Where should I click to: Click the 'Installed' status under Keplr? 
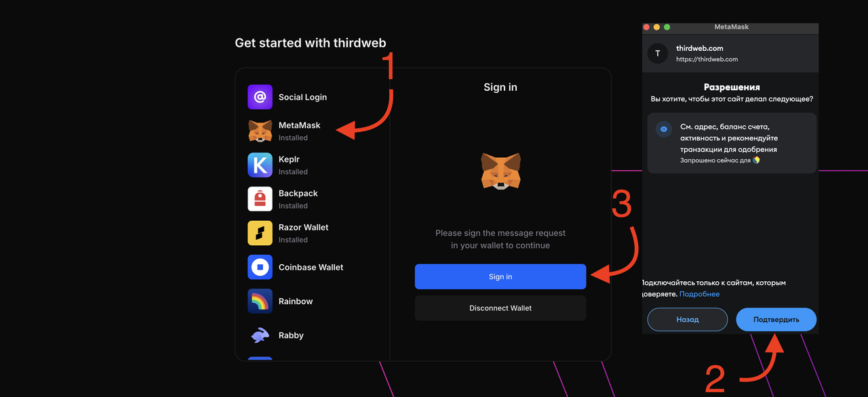[x=293, y=172]
